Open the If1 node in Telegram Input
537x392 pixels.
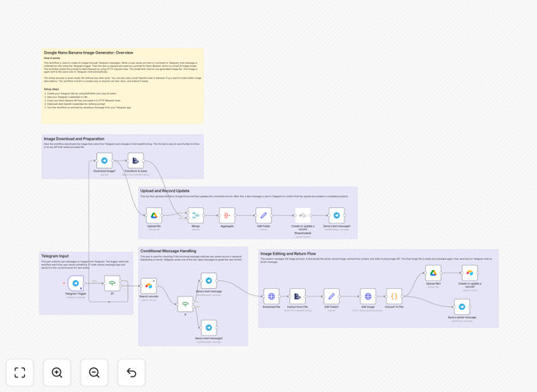point(113,283)
